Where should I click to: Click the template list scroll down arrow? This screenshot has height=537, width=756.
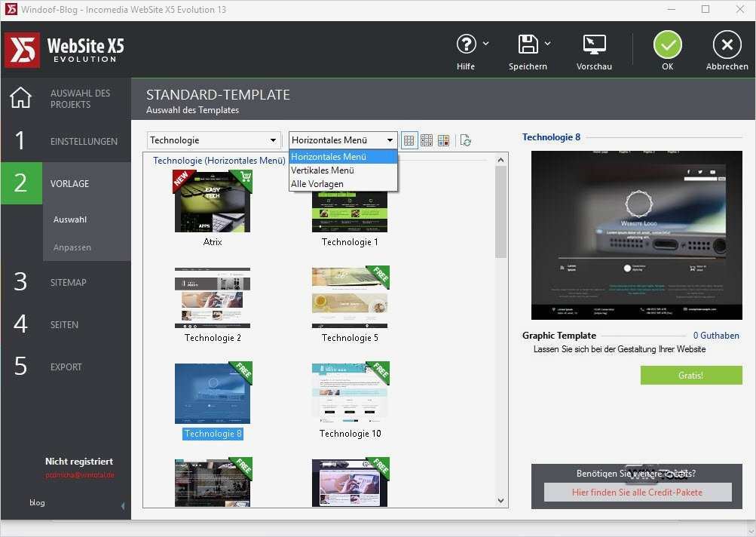[x=501, y=501]
